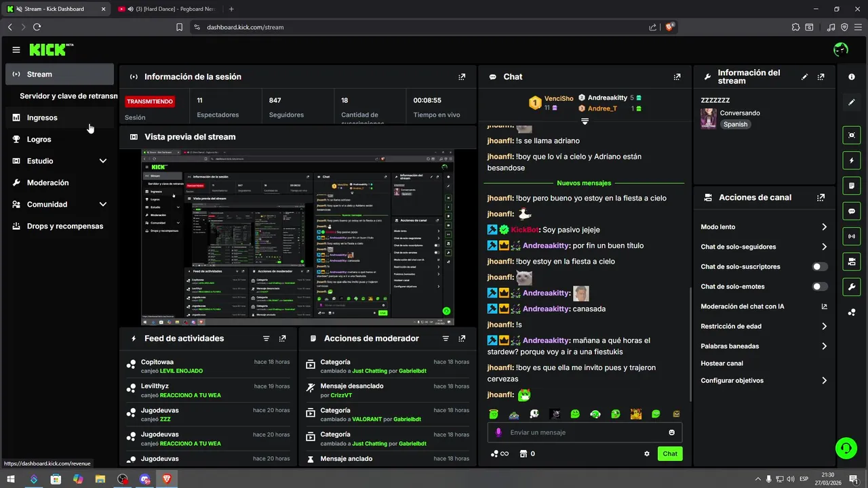Open the green headset support button
868x488 pixels.
(x=846, y=447)
